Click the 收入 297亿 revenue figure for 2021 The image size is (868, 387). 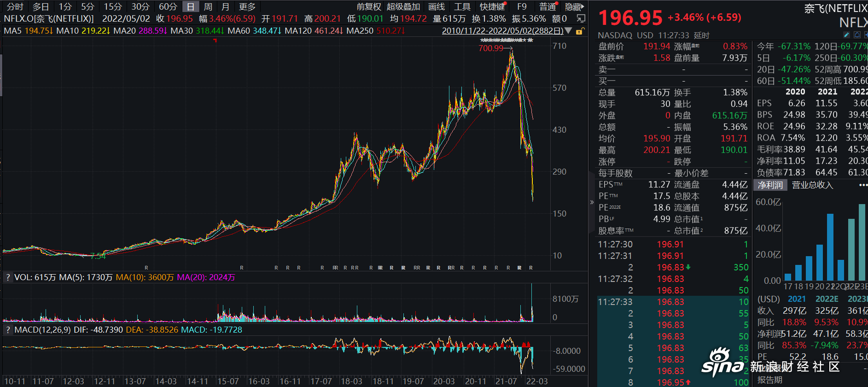click(794, 311)
